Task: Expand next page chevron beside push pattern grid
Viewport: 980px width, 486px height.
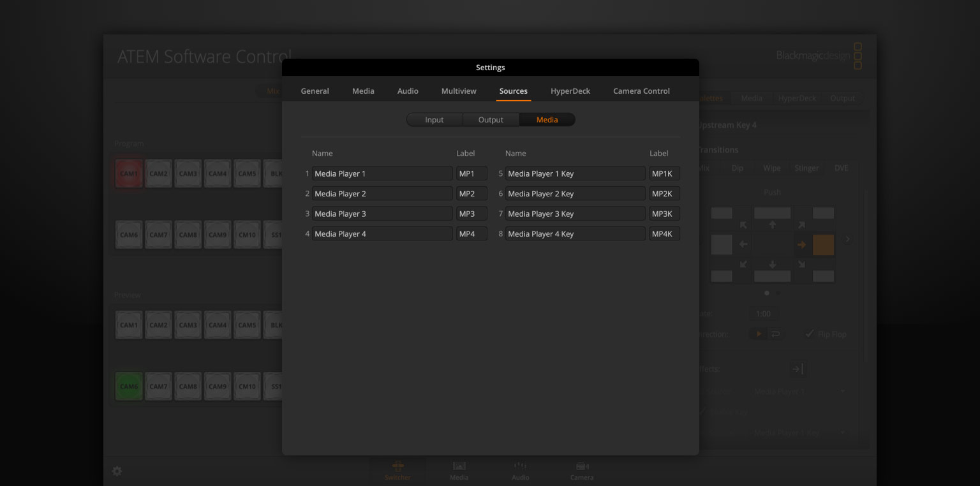Action: pos(847,239)
